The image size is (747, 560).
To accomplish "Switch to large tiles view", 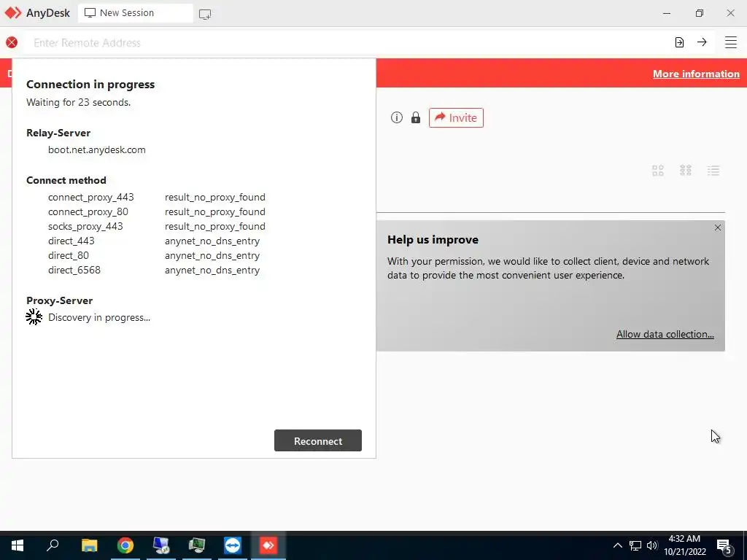I will pyautogui.click(x=658, y=171).
